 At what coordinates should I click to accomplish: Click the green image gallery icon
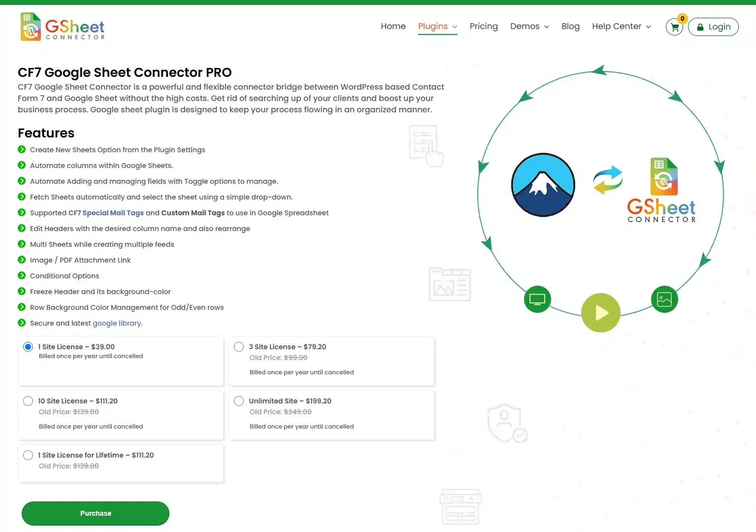[x=664, y=299]
